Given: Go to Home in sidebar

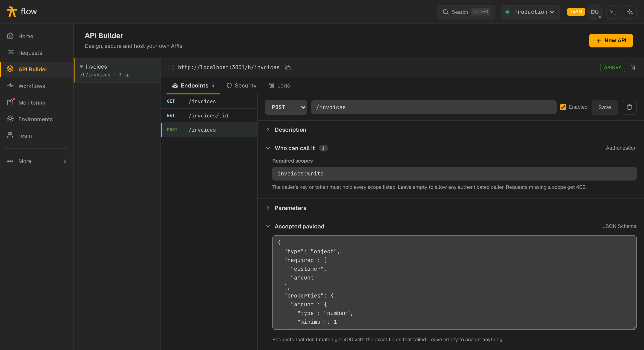Looking at the screenshot, I should click(x=37, y=36).
